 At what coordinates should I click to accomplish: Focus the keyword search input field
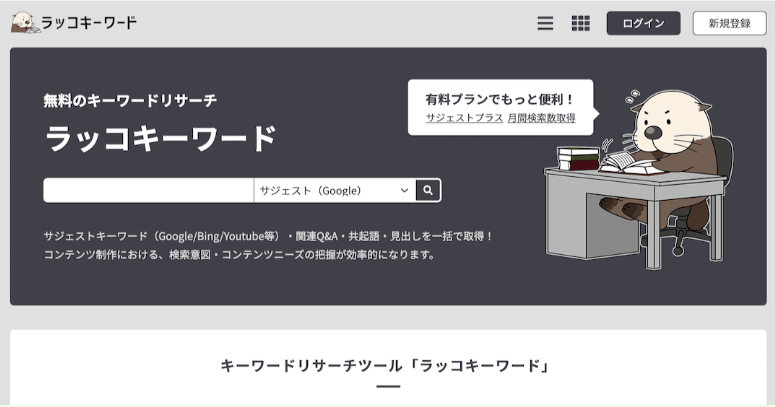pyautogui.click(x=148, y=190)
